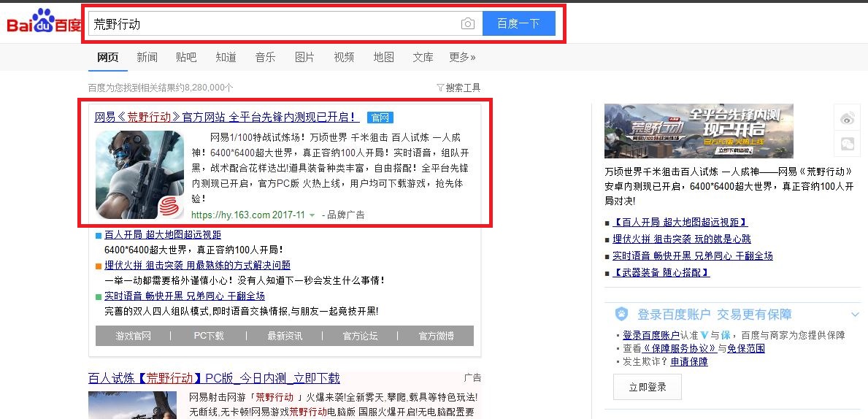
Task: Open the 免保范围 link
Action: (745, 348)
